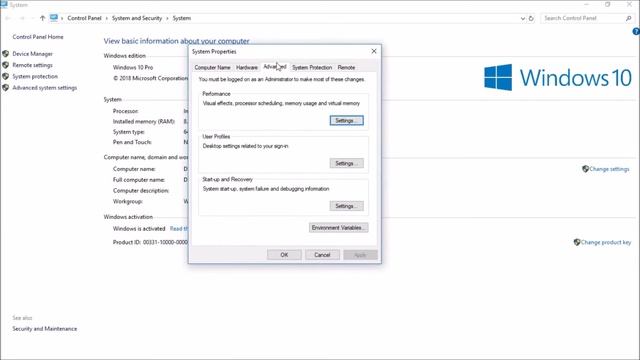Expand chevron after System and Security breadcrumb
Viewport: 640px width, 360px height.
(167, 18)
